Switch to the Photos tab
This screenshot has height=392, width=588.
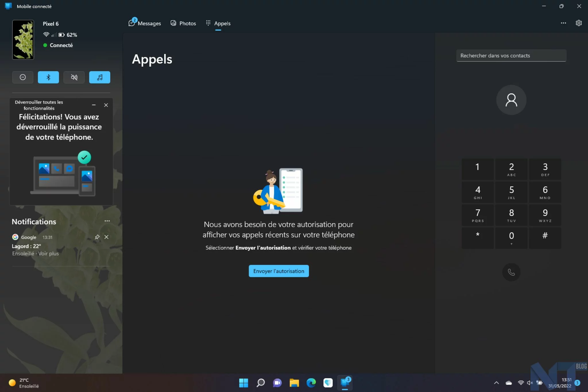tap(183, 23)
